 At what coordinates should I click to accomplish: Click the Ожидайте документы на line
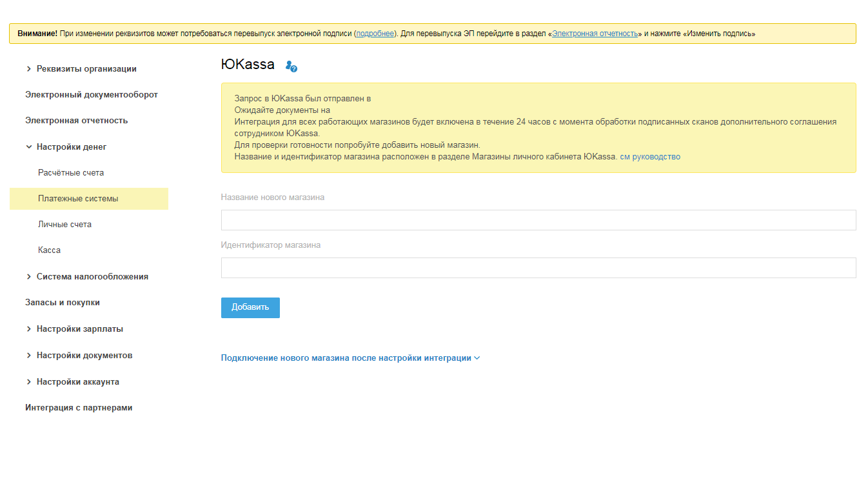click(282, 110)
